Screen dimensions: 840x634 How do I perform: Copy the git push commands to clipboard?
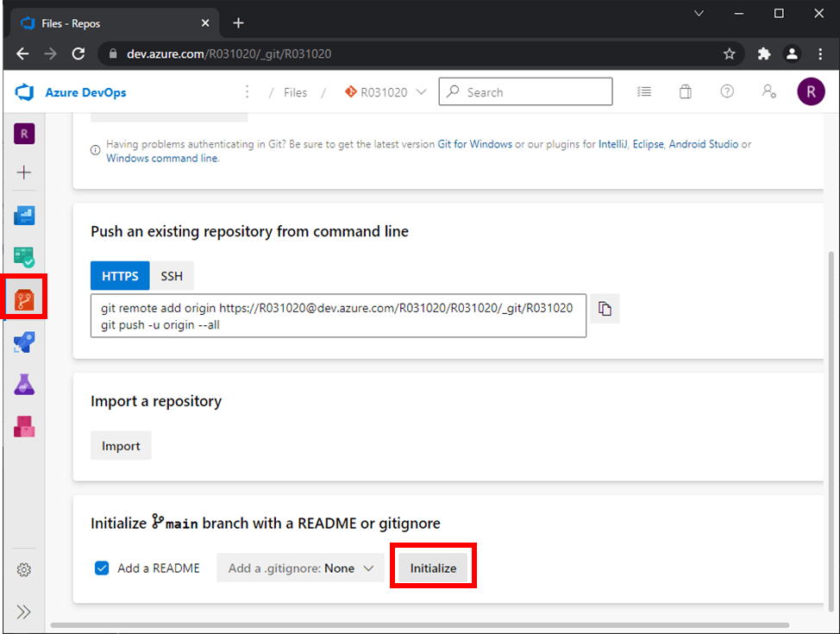pyautogui.click(x=605, y=309)
